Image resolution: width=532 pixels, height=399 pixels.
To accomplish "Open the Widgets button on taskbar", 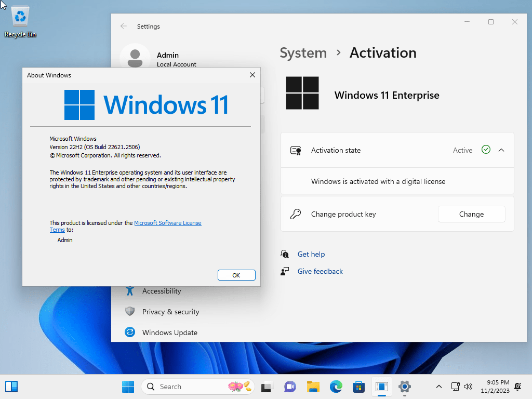I will 11,387.
